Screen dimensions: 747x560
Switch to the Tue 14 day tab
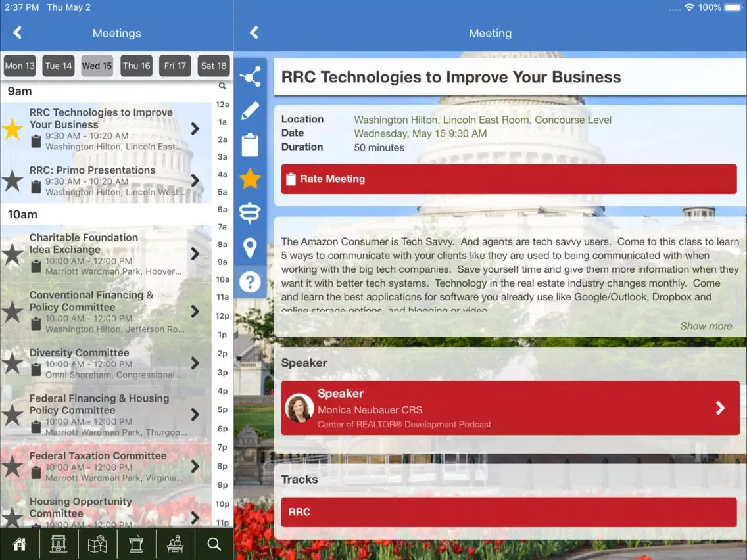tap(59, 66)
